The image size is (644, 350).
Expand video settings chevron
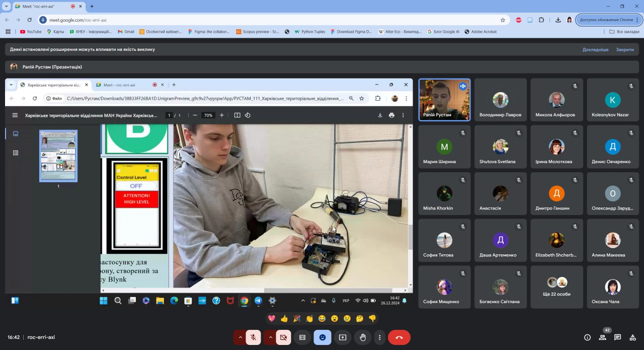(271, 337)
